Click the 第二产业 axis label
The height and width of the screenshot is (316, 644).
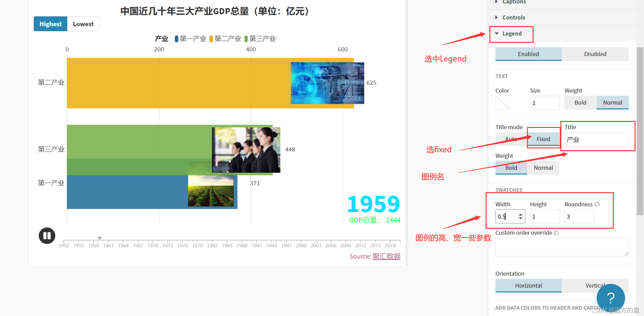(x=51, y=83)
